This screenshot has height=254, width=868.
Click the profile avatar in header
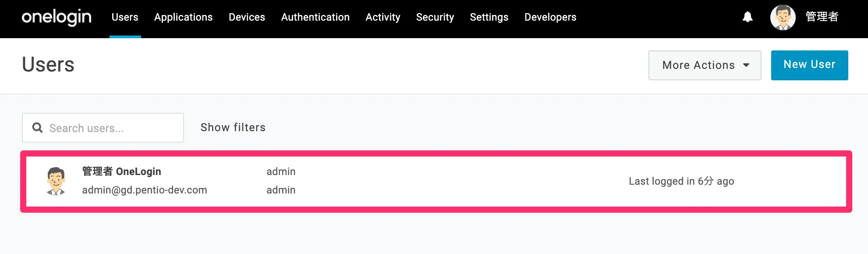pyautogui.click(x=783, y=18)
